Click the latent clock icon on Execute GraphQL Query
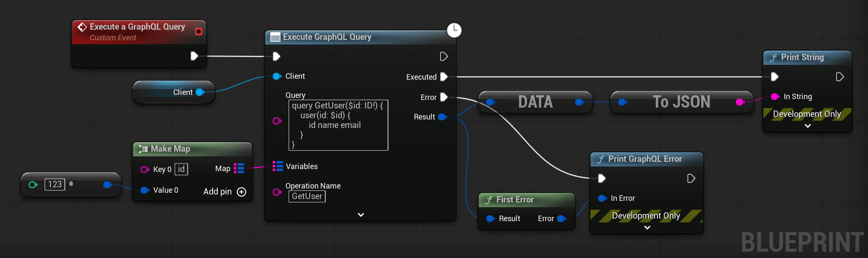Image resolution: width=868 pixels, height=258 pixels. [x=454, y=30]
